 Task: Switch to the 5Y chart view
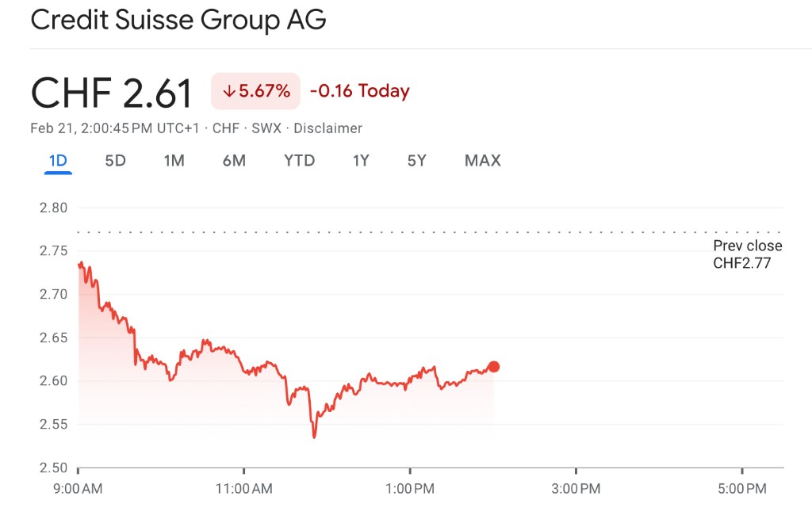click(417, 161)
